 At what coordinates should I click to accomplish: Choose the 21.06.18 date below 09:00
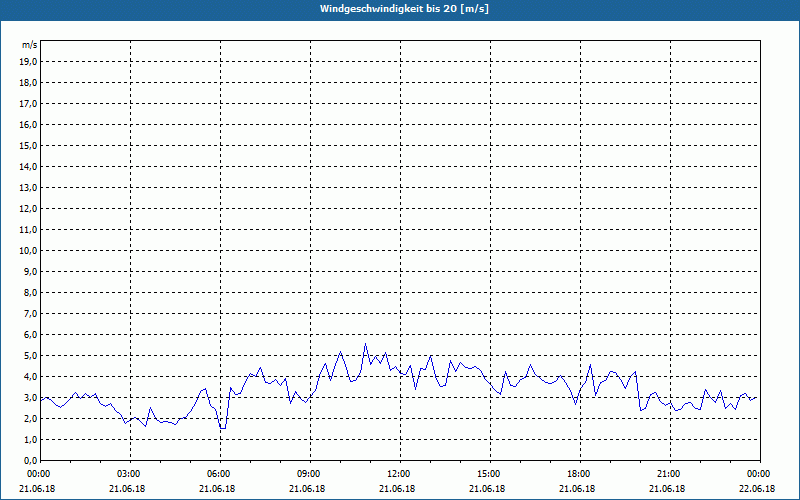click(x=308, y=488)
